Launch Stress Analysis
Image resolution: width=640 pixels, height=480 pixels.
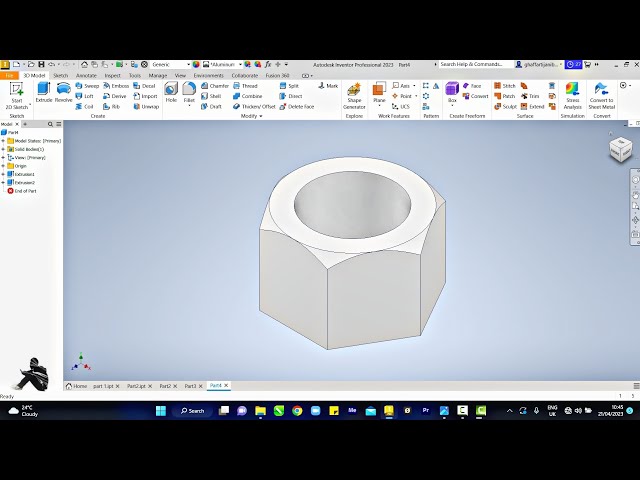(x=572, y=96)
